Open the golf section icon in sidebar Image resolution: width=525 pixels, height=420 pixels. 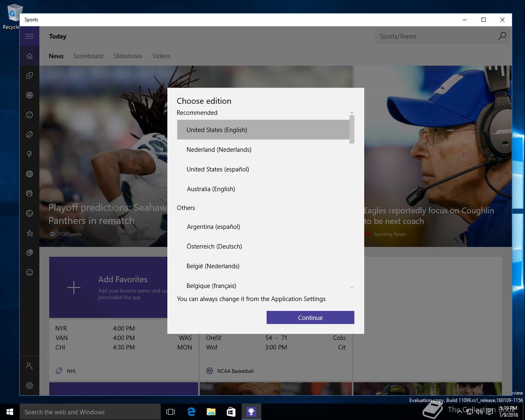[x=30, y=154]
